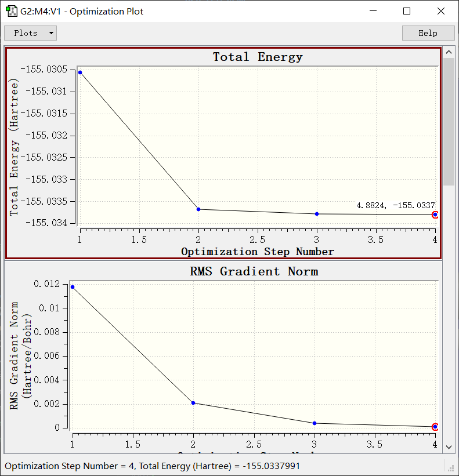Select circled step 4 point on Total Energy plot
The width and height of the screenshot is (459, 476).
point(435,215)
